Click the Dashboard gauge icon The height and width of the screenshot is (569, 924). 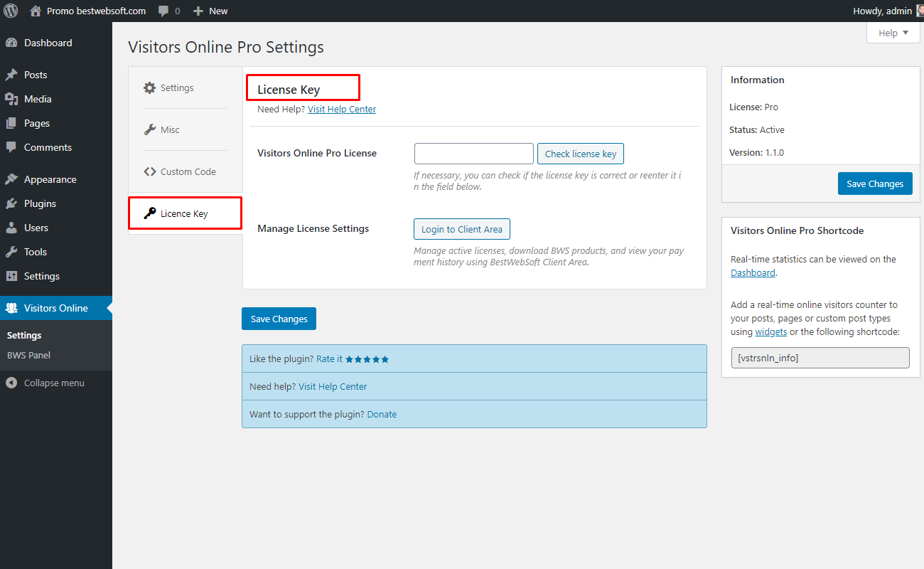[x=11, y=43]
